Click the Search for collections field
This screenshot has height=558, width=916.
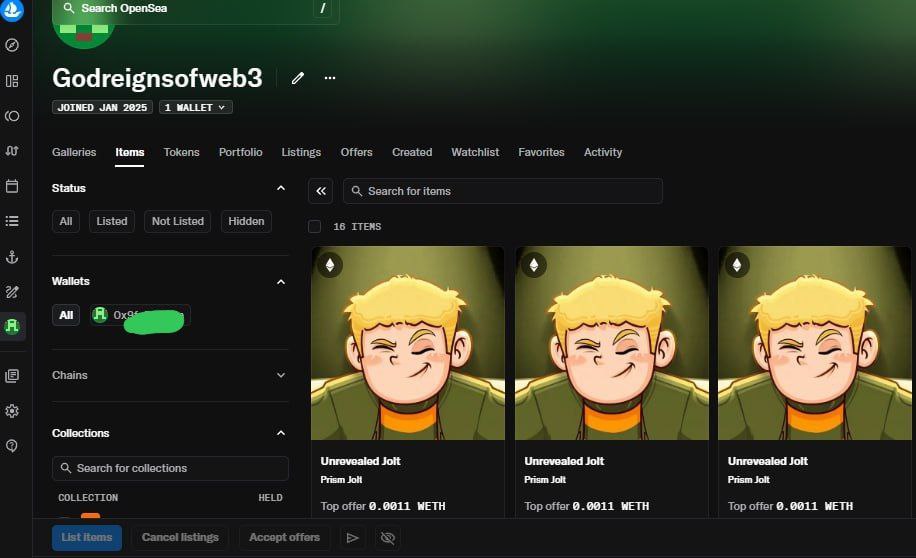coord(170,469)
